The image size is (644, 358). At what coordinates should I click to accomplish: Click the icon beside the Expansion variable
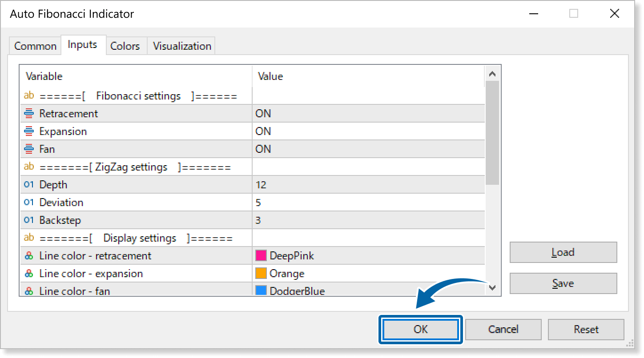29,131
